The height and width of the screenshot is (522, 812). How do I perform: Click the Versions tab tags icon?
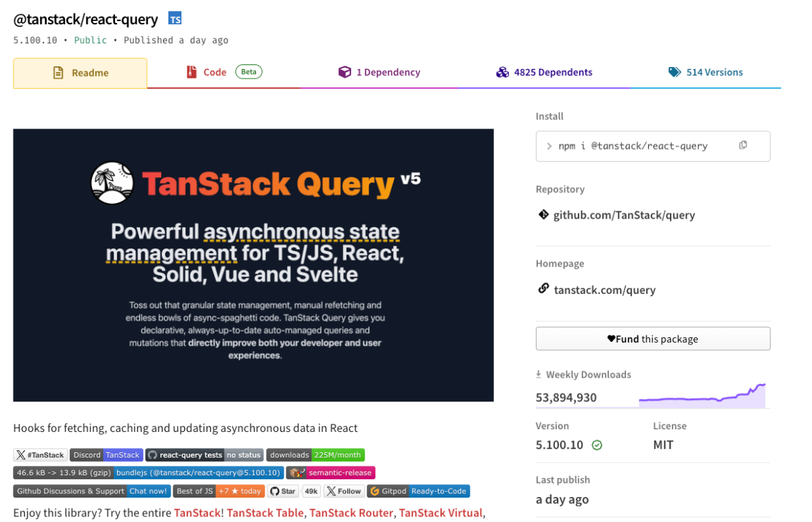pos(675,72)
